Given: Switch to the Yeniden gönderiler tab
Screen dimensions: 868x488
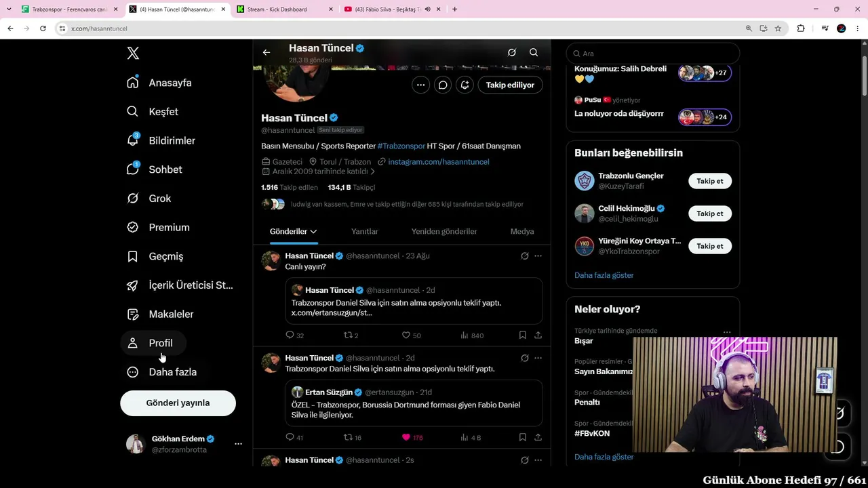Looking at the screenshot, I should click(x=444, y=232).
